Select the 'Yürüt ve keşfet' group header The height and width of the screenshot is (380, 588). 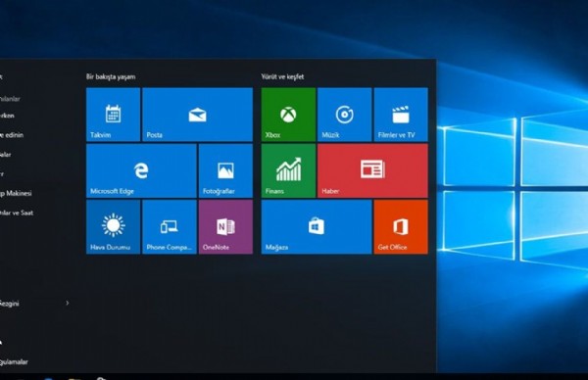(282, 76)
